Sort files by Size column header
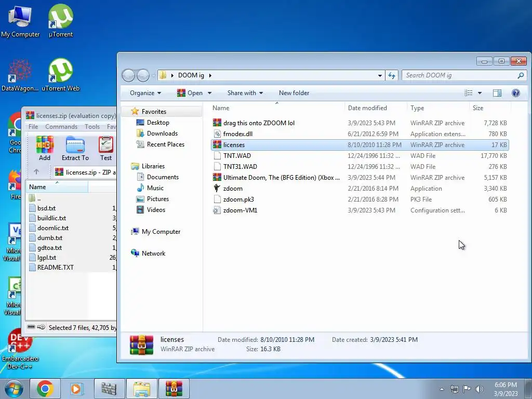The image size is (532, 399). (x=490, y=108)
